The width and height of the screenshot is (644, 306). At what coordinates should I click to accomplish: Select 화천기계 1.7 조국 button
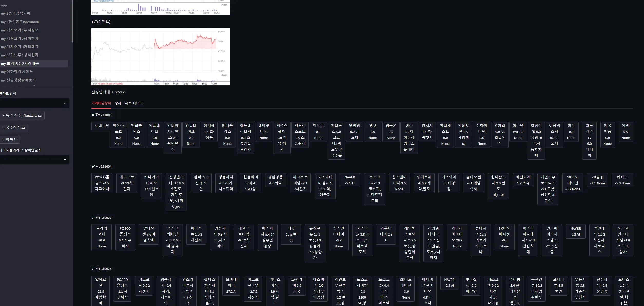click(523, 180)
